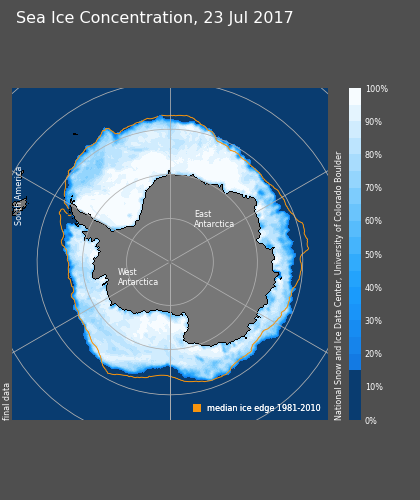Click the median ice edge 1981-2010 legend text
Image resolution: width=420 pixels, height=500 pixels.
[264, 408]
